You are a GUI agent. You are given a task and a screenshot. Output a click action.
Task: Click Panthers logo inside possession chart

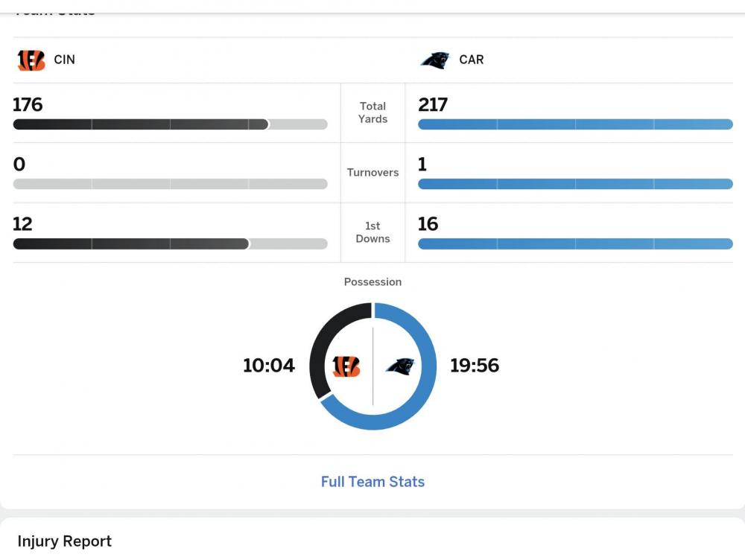tap(399, 366)
